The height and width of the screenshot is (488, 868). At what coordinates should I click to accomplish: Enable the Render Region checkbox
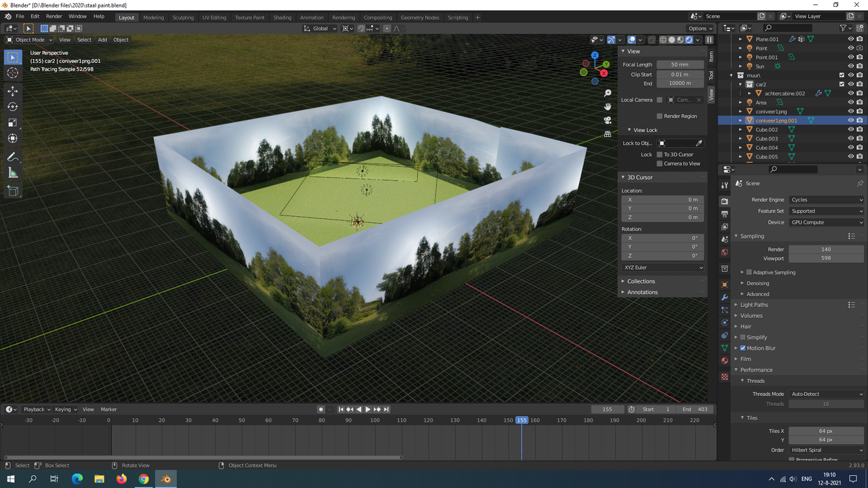tap(660, 116)
